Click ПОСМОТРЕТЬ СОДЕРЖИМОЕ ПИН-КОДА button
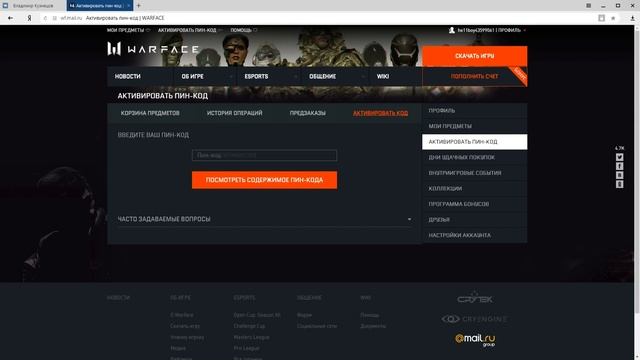The width and height of the screenshot is (640, 360). click(264, 180)
